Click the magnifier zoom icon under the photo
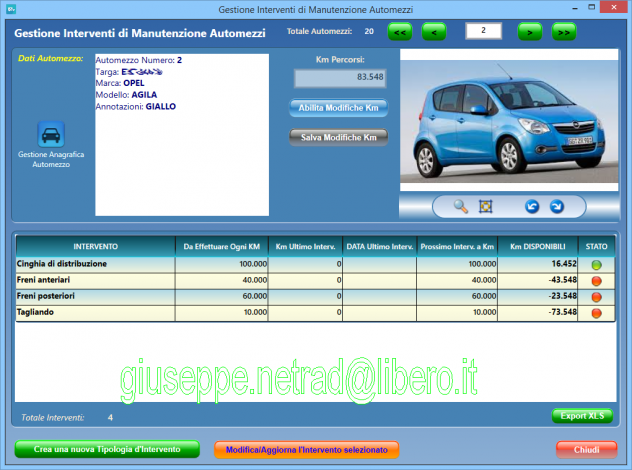The image size is (632, 470). 461,207
